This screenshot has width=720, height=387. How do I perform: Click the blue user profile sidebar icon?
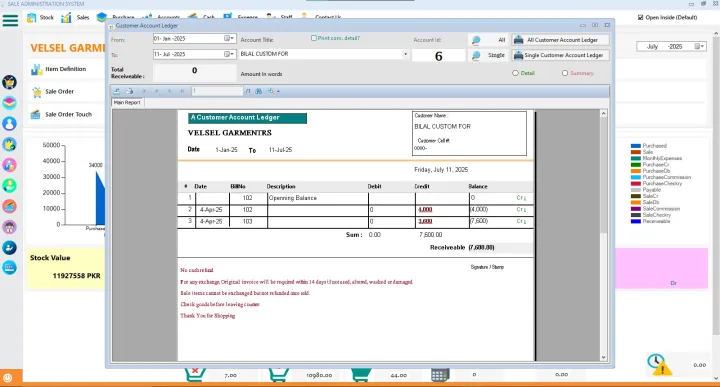pos(9,123)
